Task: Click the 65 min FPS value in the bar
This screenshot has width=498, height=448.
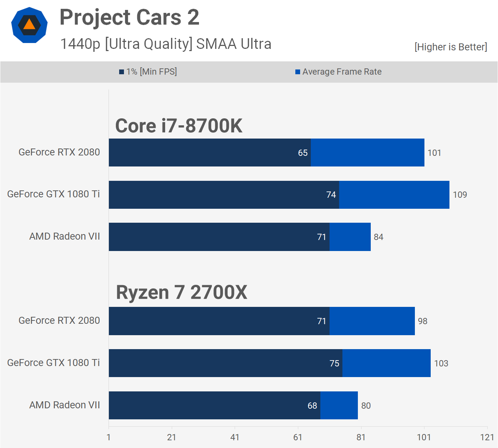Action: coord(303,153)
